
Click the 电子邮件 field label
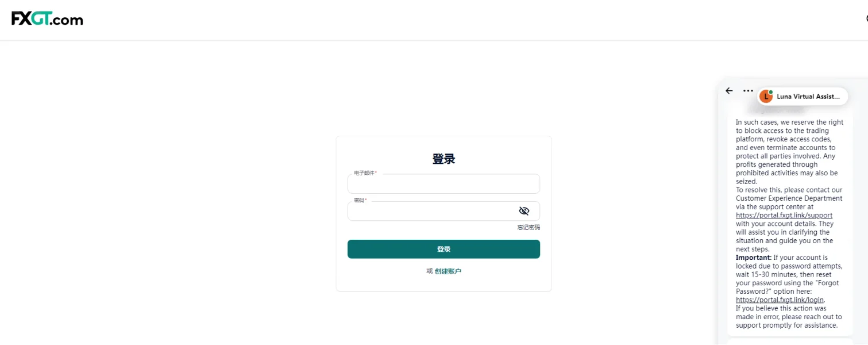[x=365, y=173]
